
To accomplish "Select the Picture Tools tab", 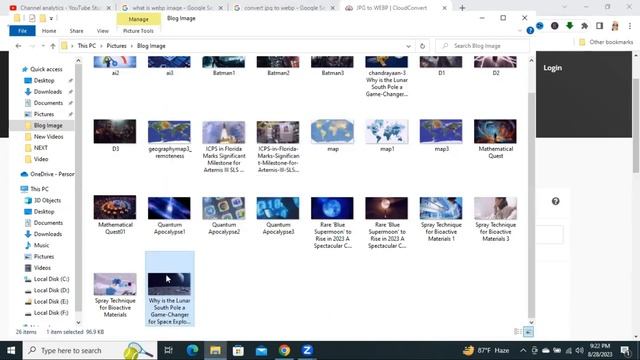I will click(138, 31).
